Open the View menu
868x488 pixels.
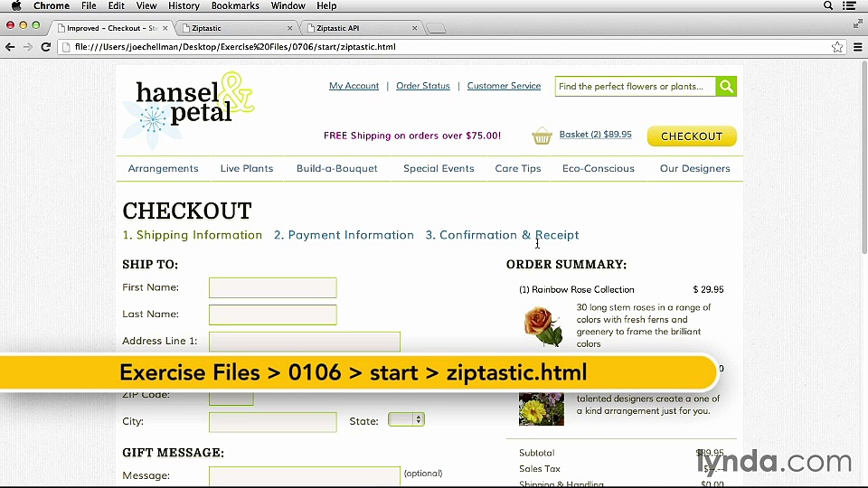(x=146, y=5)
